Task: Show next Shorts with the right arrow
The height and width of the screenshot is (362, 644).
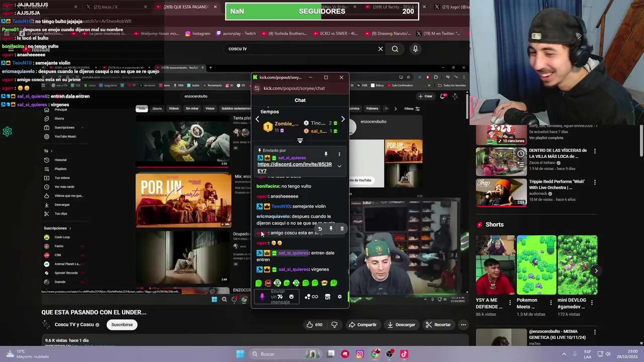Action: click(596, 270)
